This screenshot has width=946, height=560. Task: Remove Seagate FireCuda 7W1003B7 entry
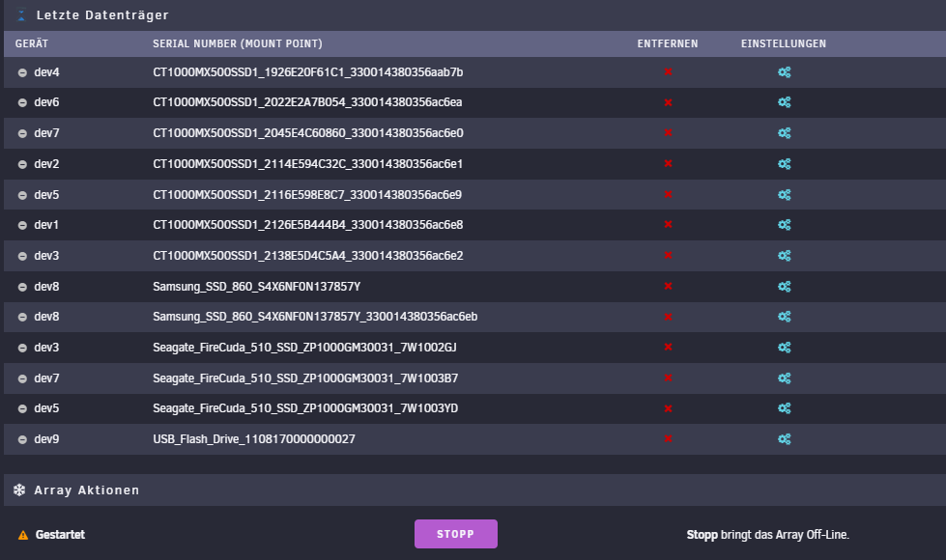pyautogui.click(x=668, y=378)
